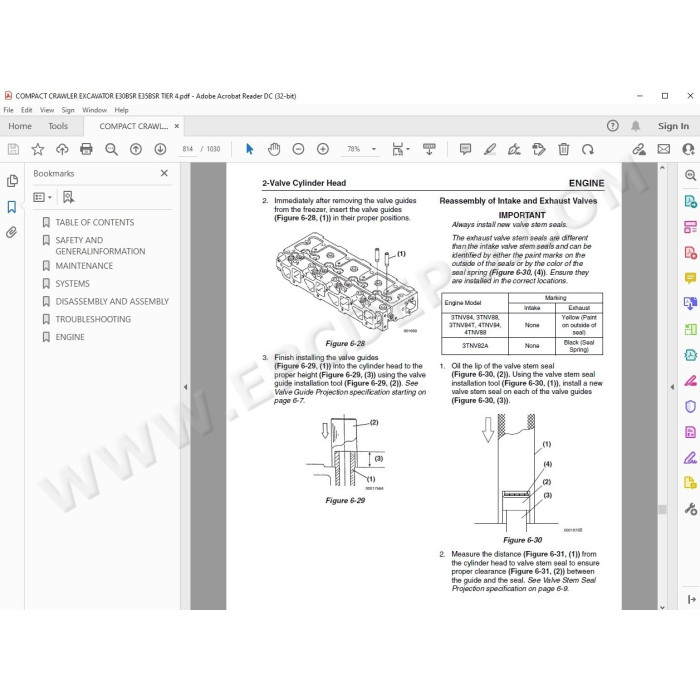Click the scrollbar down arrow

pos(662,607)
